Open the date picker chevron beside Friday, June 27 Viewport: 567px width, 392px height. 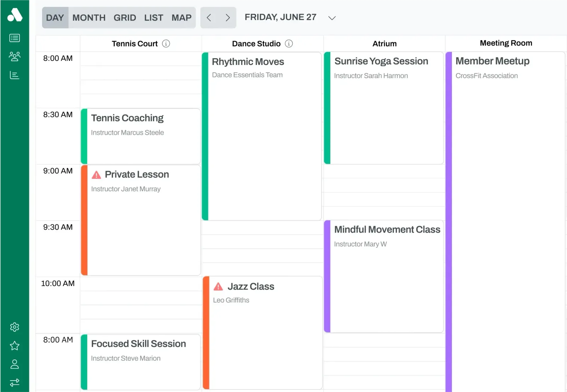332,17
